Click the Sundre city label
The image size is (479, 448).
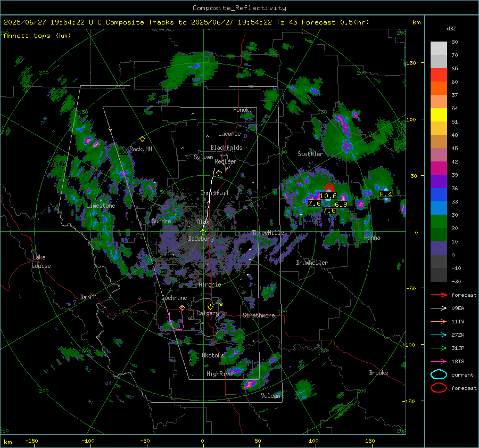click(x=161, y=221)
